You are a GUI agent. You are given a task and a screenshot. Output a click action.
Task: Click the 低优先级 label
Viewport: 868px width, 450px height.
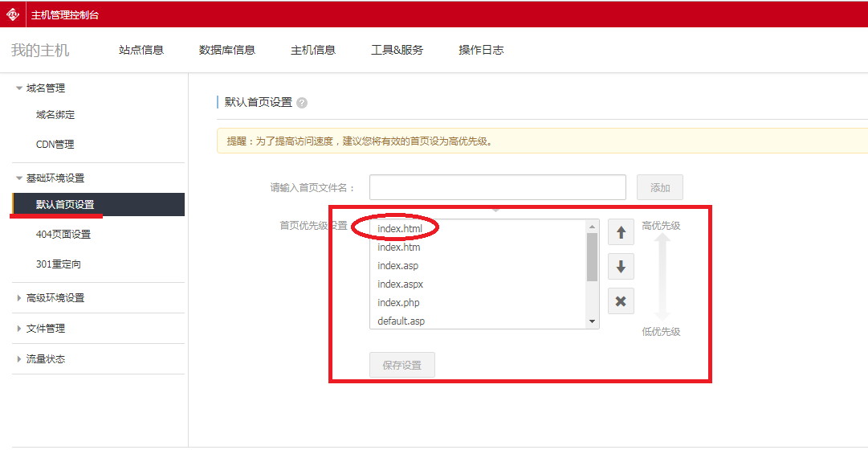click(x=661, y=331)
